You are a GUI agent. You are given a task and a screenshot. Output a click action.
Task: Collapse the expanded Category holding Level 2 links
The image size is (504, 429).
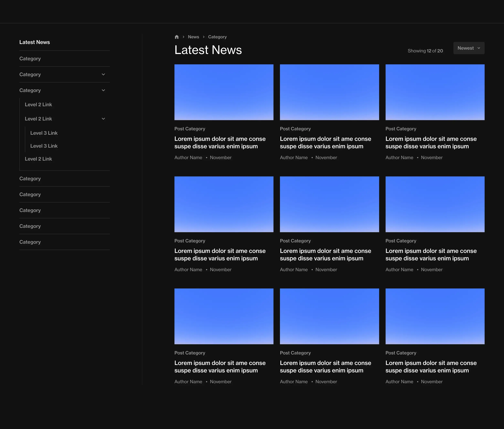click(103, 90)
